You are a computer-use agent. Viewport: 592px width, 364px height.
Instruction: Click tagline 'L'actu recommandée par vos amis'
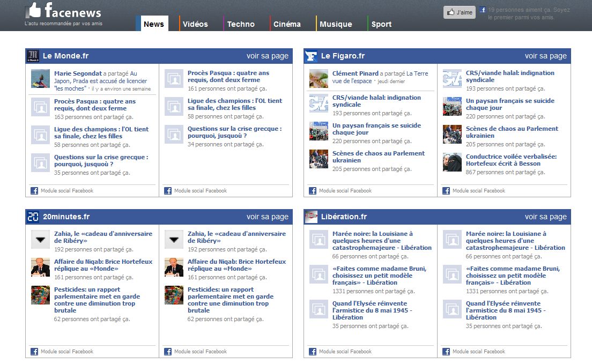[63, 24]
